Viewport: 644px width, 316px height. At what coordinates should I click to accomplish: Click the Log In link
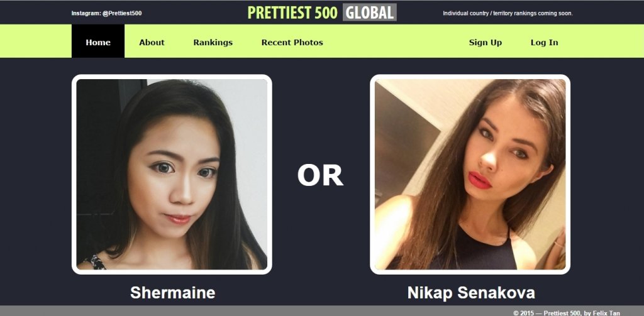[x=544, y=43]
